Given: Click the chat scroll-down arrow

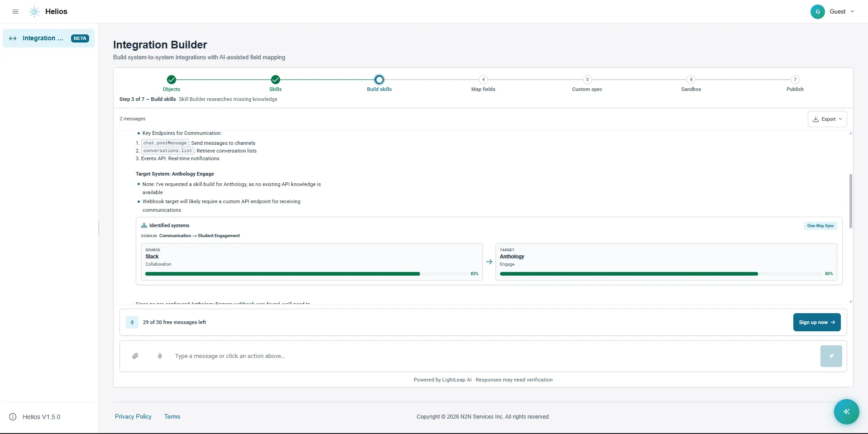Looking at the screenshot, I should click(850, 302).
